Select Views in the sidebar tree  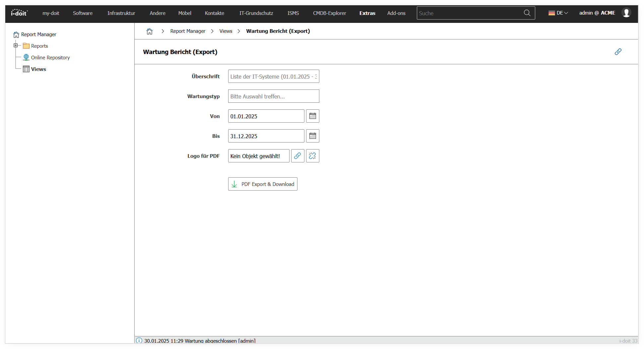(38, 69)
